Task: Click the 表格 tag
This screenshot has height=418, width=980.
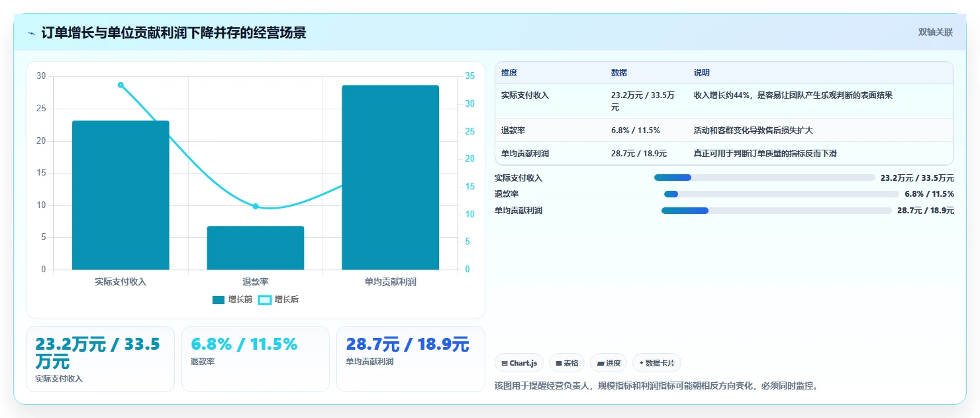Action: tap(567, 363)
